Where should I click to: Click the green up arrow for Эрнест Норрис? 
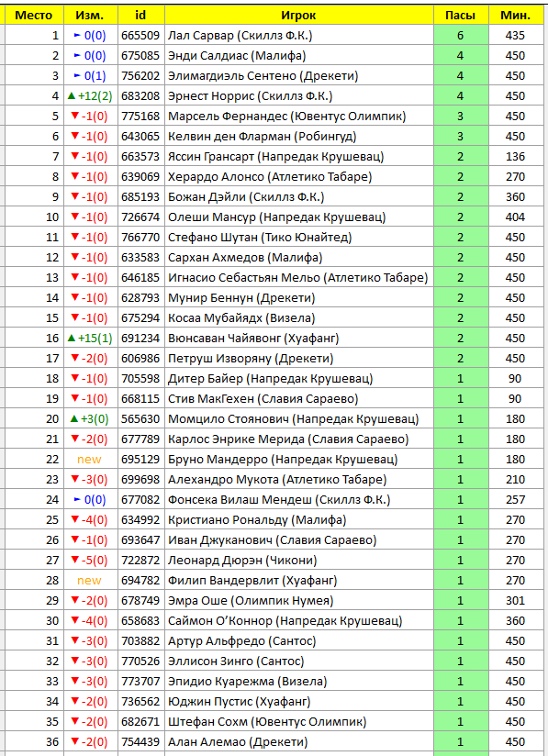72,96
